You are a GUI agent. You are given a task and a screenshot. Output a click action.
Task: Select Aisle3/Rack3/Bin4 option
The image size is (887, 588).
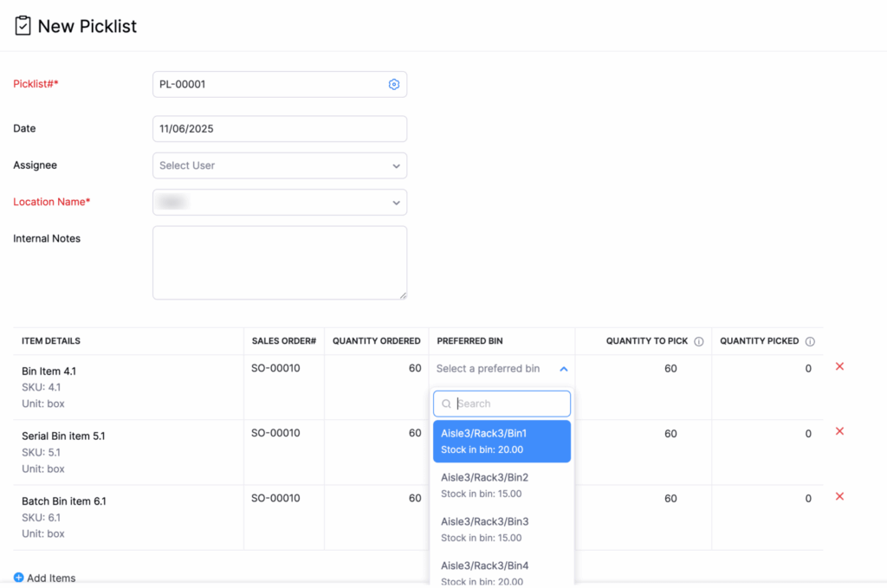coord(502,571)
